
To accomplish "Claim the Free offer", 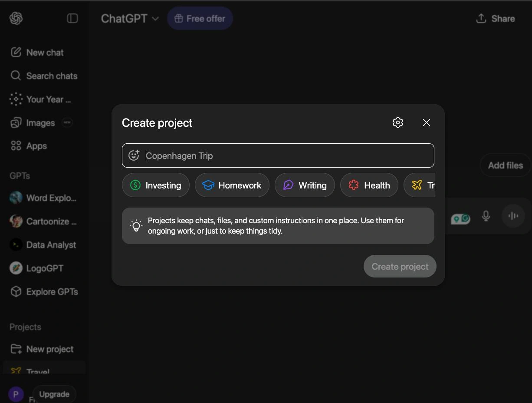I will (200, 19).
